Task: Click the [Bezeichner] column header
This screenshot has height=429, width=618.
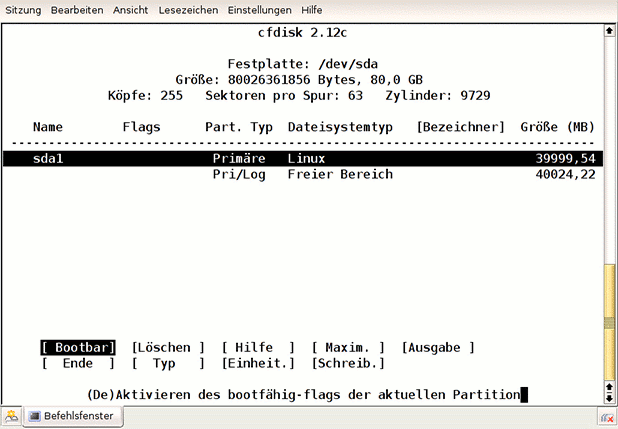Action: (x=460, y=127)
